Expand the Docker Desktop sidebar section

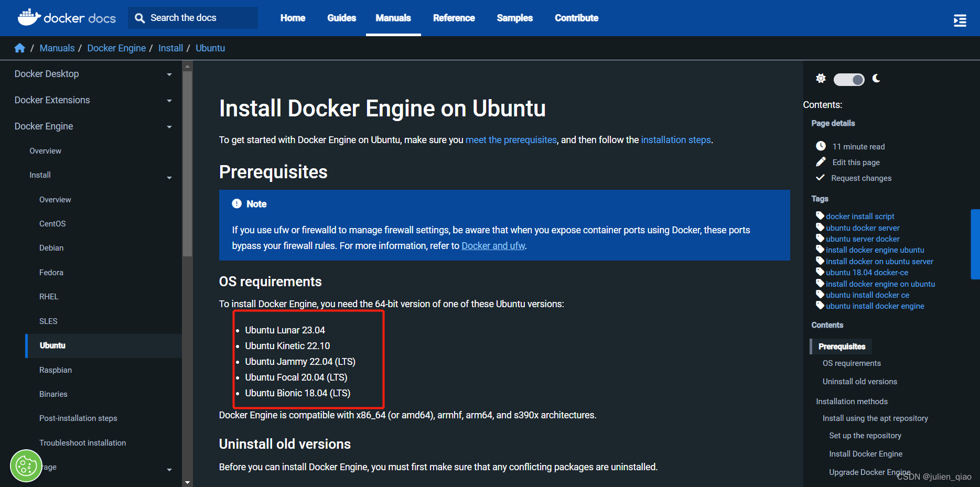[x=169, y=74]
